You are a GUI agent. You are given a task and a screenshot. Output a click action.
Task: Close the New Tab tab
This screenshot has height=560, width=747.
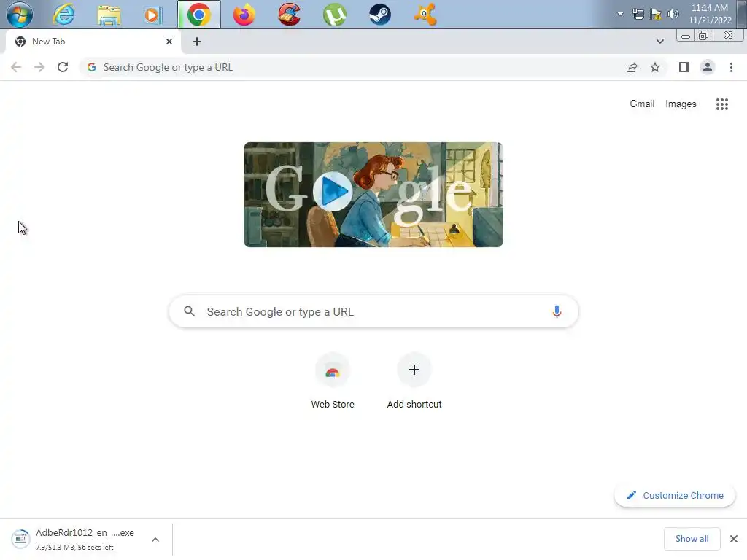point(169,42)
